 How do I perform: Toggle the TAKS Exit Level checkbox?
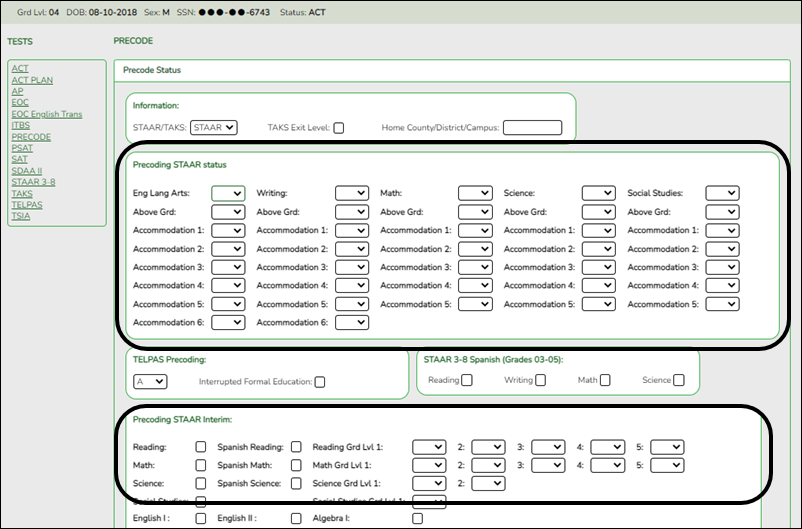(339, 128)
